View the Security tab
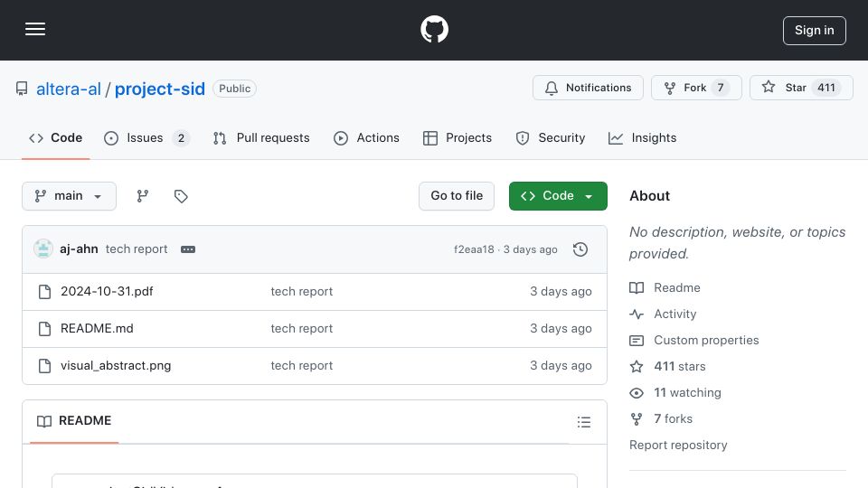 click(x=551, y=137)
